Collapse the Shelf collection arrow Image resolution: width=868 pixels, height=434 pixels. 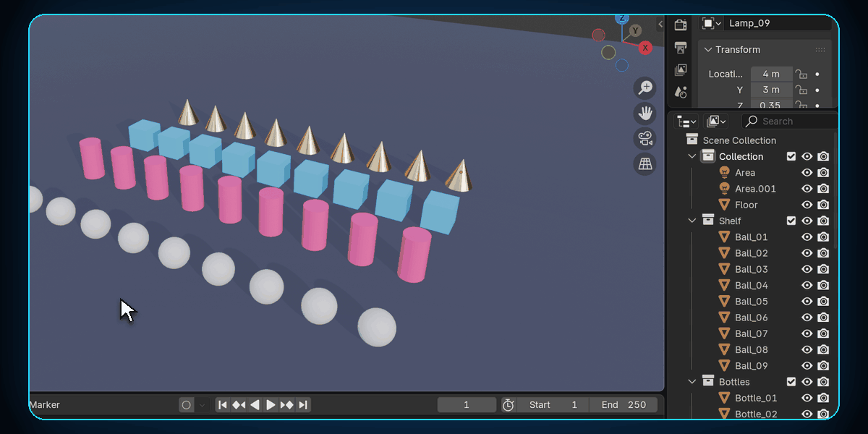click(x=692, y=221)
